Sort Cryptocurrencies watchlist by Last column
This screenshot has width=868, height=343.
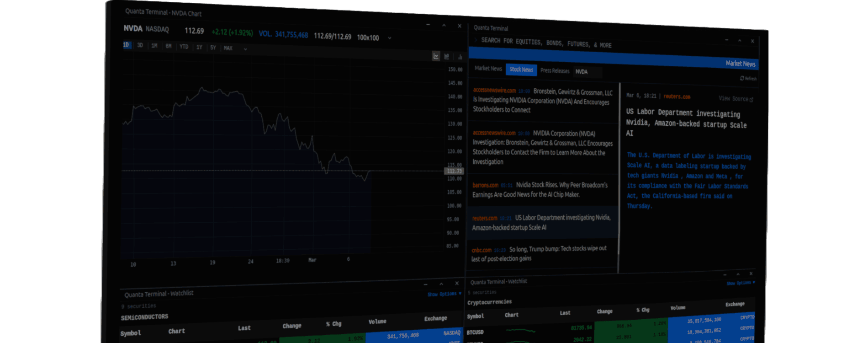pyautogui.click(x=565, y=313)
